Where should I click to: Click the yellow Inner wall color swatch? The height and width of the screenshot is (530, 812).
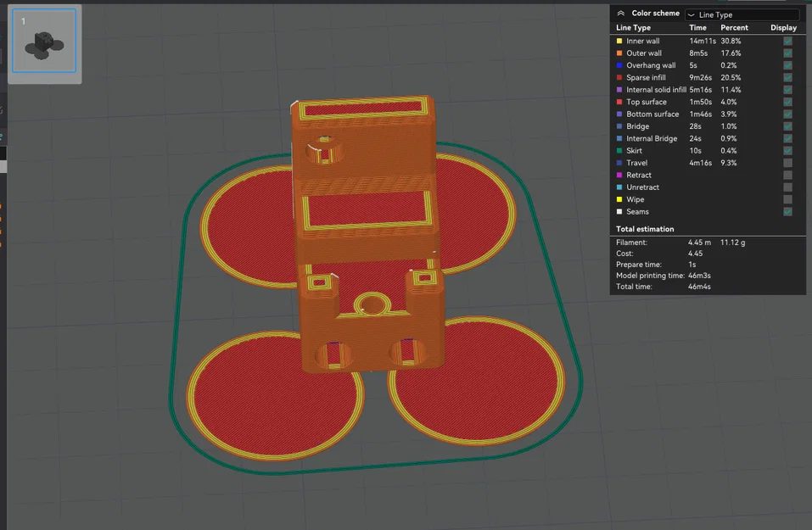click(x=619, y=41)
